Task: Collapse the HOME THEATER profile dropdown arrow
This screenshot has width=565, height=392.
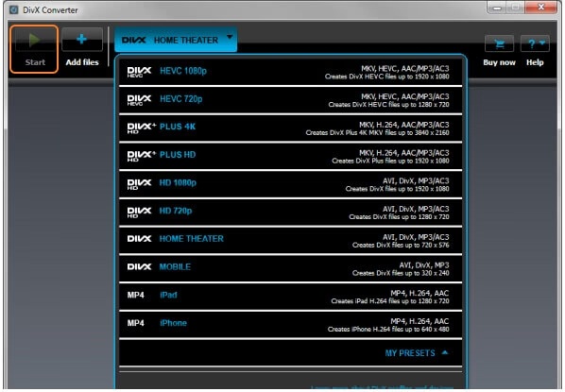Action: [230, 37]
